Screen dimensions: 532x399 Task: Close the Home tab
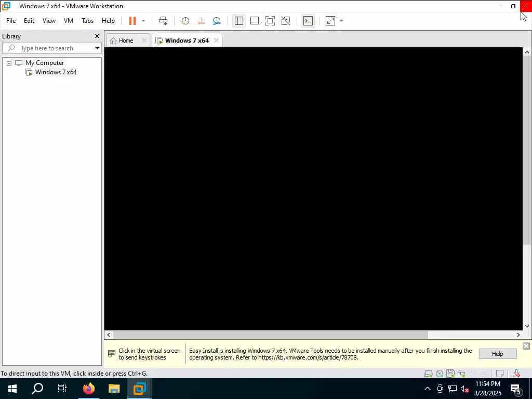click(x=144, y=41)
